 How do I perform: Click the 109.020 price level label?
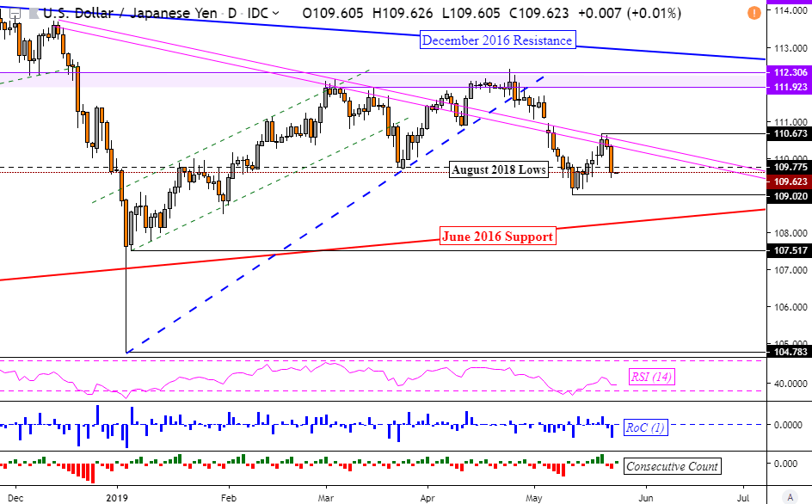tap(790, 196)
